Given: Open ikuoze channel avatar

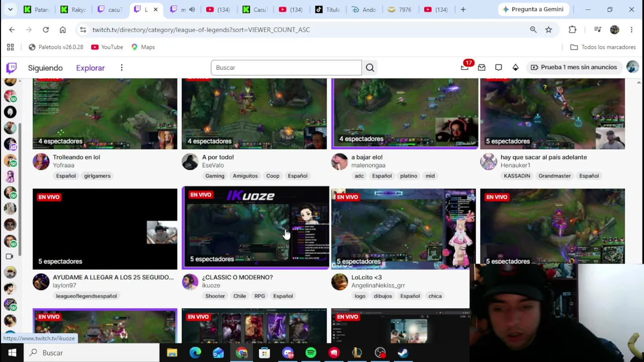Looking at the screenshot, I should [x=190, y=282].
